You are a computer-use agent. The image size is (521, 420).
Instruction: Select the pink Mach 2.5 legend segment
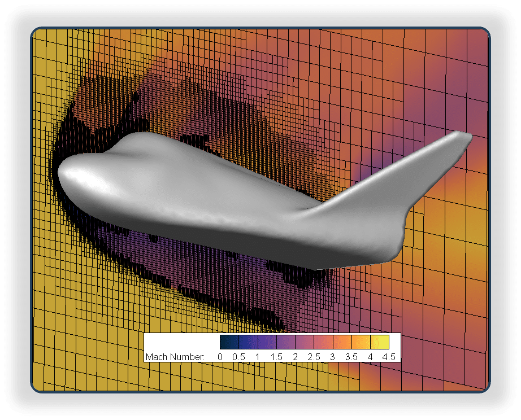[x=323, y=343]
